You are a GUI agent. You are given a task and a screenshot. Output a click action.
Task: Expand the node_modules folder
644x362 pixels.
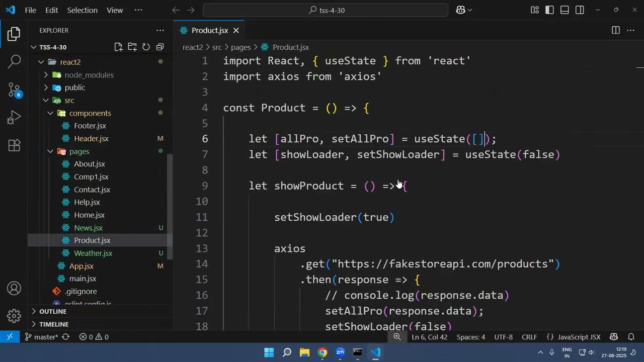46,75
